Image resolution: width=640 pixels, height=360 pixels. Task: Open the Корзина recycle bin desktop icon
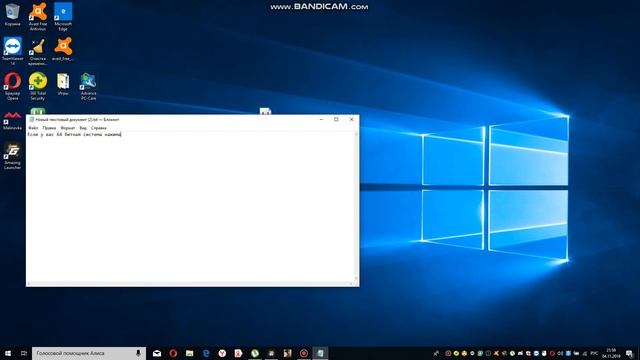coord(12,14)
